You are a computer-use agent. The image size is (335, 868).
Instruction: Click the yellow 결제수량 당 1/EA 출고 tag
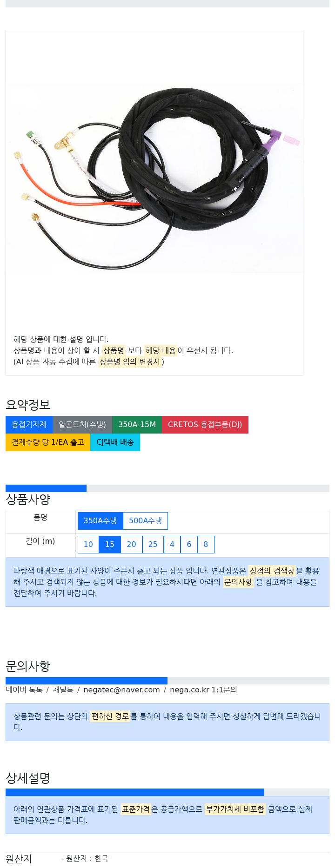click(x=48, y=442)
